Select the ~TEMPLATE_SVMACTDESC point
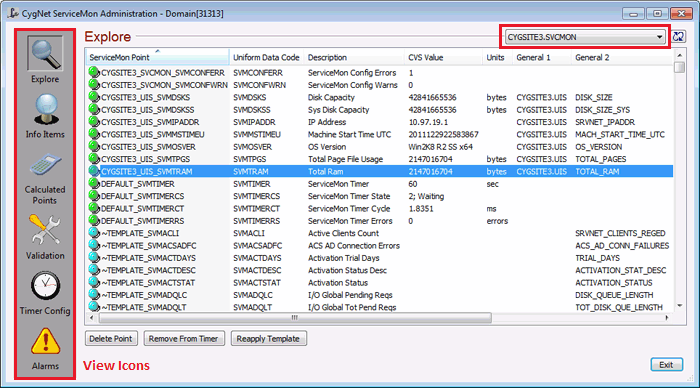This screenshot has height=388, width=700. [x=148, y=270]
